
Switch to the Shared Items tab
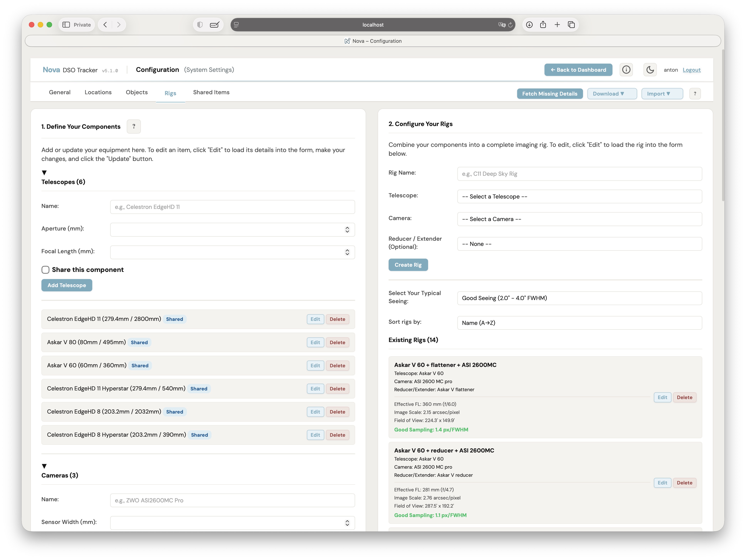click(x=211, y=92)
